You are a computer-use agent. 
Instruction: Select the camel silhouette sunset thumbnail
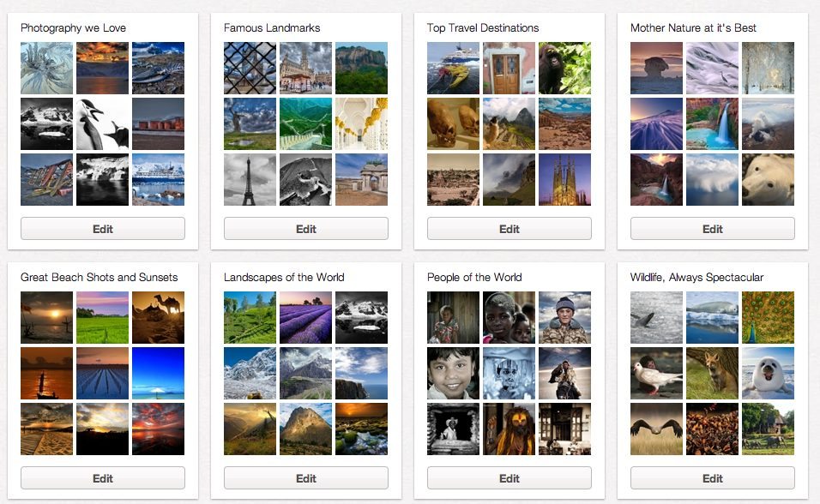pos(158,317)
